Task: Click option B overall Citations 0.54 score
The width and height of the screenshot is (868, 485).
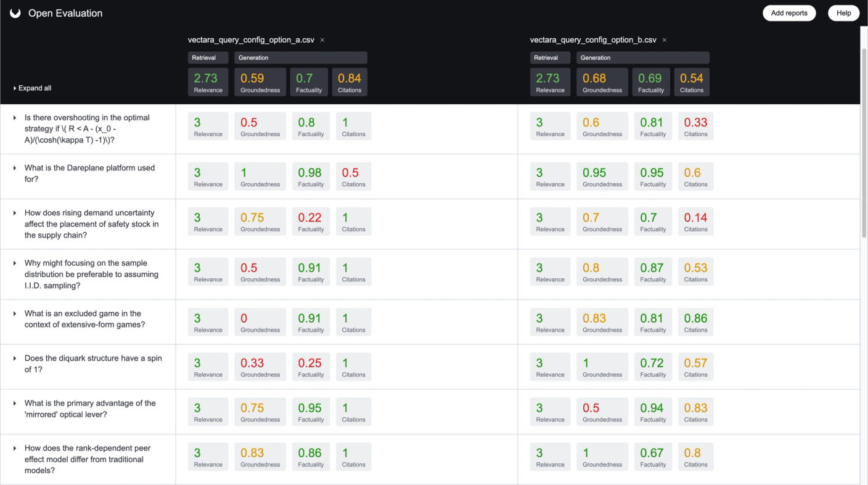Action: (691, 82)
